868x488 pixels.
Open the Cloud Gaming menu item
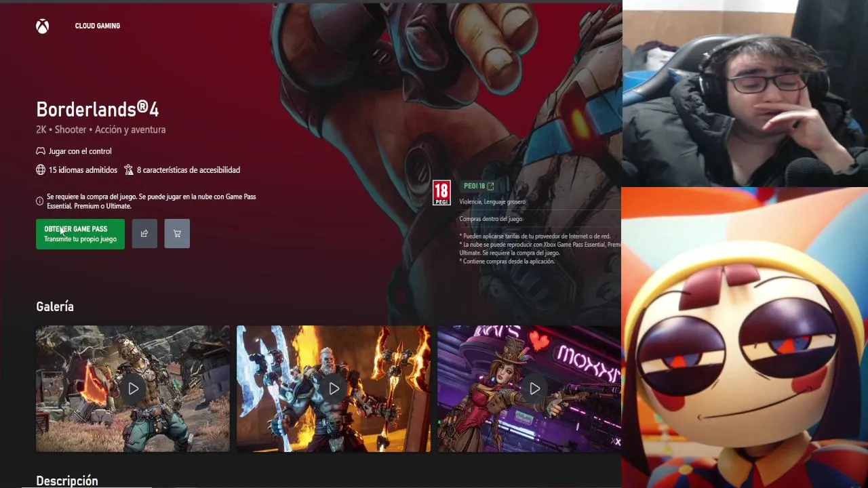(98, 26)
